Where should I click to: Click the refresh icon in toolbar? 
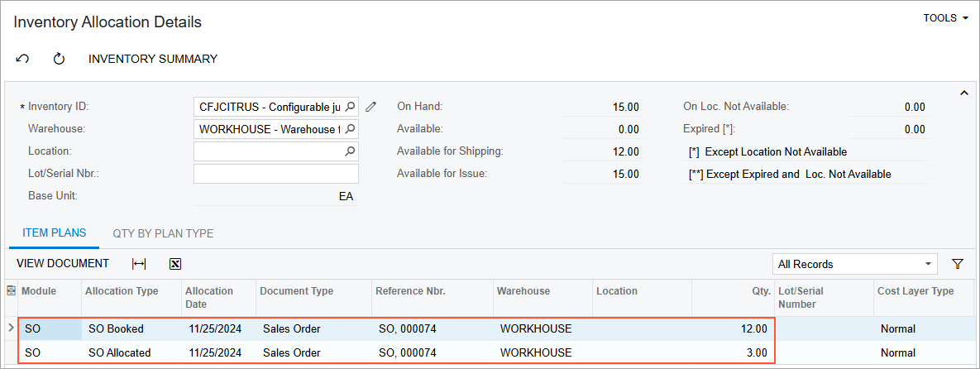59,59
